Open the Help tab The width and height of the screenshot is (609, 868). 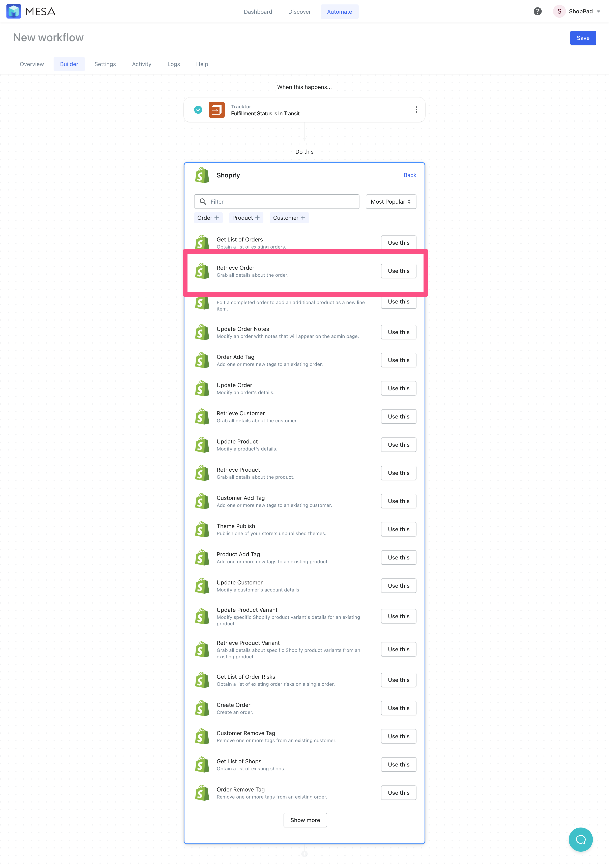click(x=202, y=64)
